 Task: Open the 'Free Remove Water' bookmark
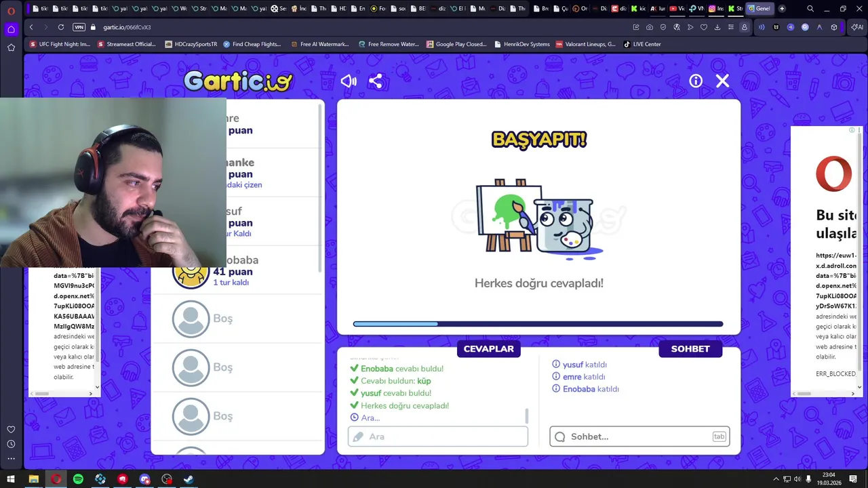[389, 44]
